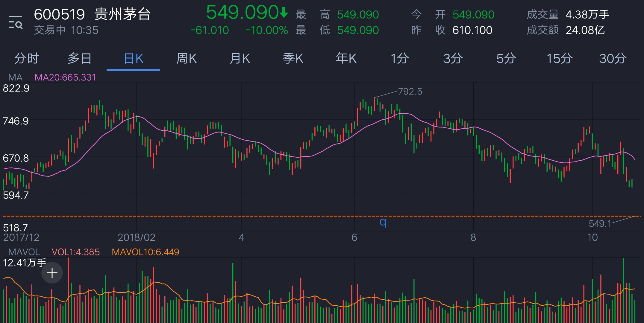Click the 792.5 high price label
Viewport: 644px width, 323px height.
click(x=410, y=91)
